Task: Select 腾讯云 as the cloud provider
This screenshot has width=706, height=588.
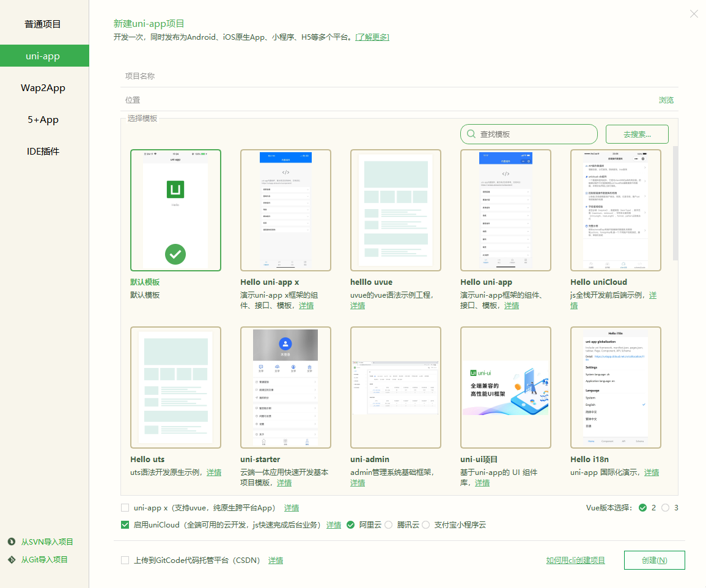Action: click(x=389, y=524)
